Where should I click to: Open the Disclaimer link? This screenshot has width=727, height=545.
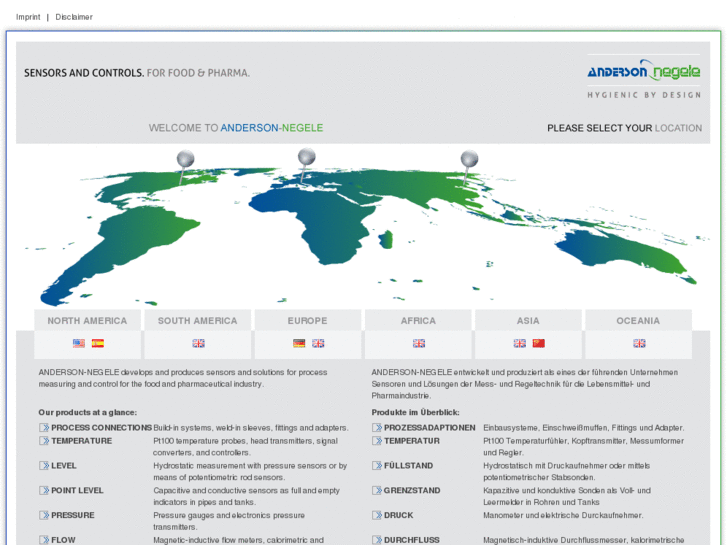[x=74, y=17]
